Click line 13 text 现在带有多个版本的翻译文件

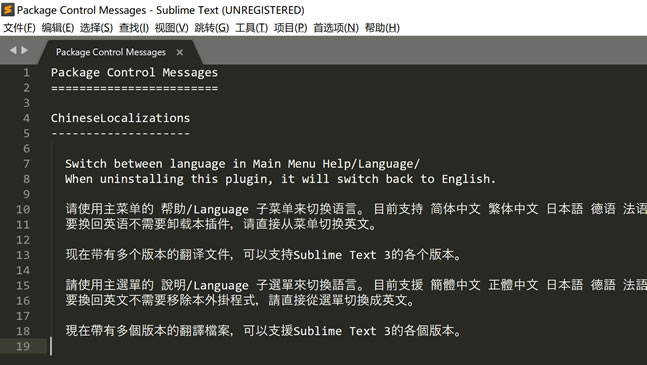(263, 255)
